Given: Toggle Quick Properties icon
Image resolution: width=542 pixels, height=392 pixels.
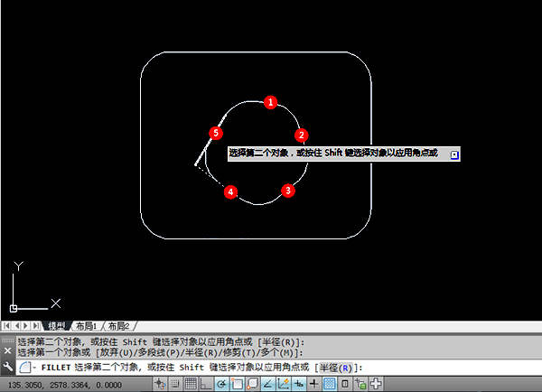Looking at the screenshot, I should point(345,384).
